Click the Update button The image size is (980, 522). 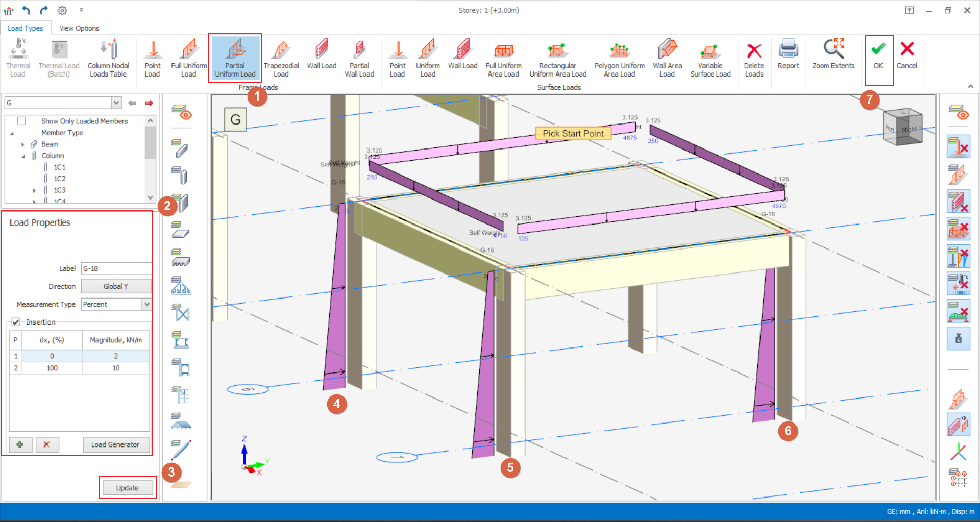pyautogui.click(x=127, y=488)
